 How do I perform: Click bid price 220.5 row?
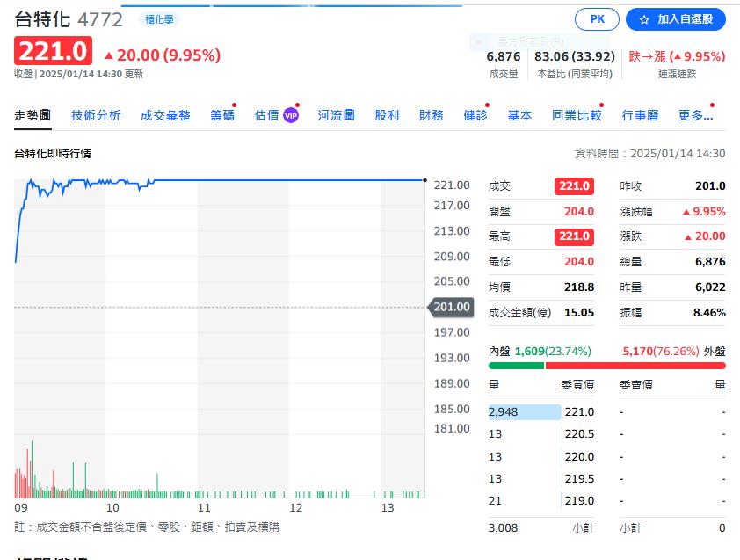[x=541, y=434]
